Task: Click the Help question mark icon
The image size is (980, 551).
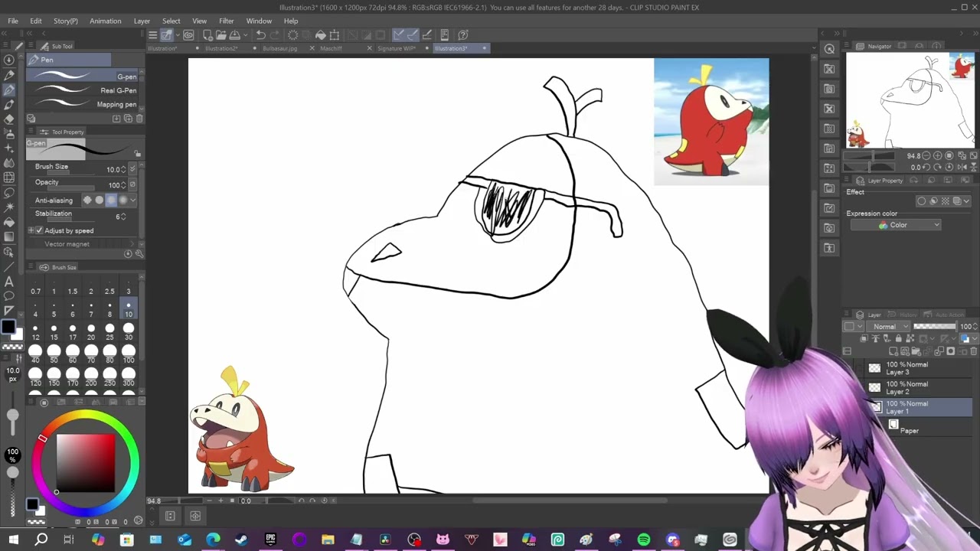Action: [x=463, y=34]
